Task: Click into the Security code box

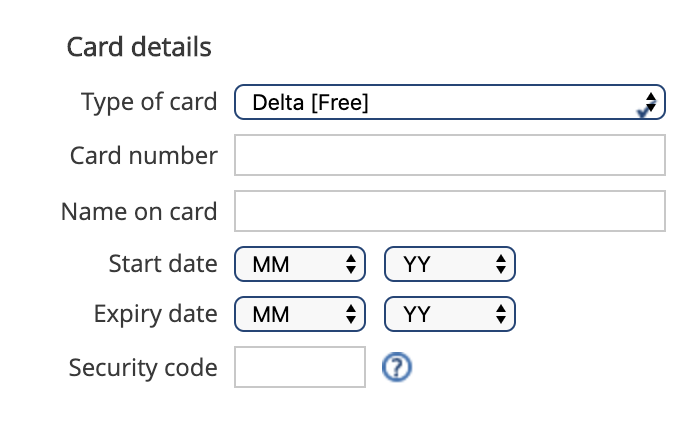Action: 300,367
